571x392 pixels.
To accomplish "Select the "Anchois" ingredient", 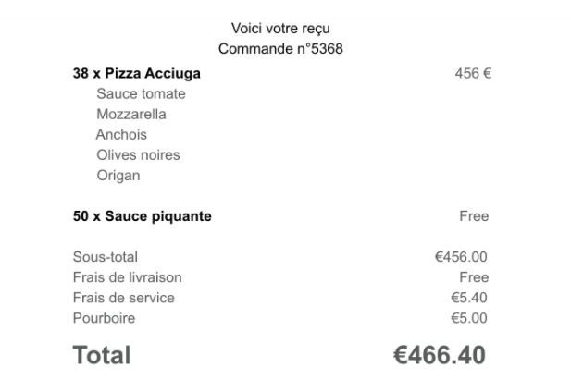I will coord(121,135).
